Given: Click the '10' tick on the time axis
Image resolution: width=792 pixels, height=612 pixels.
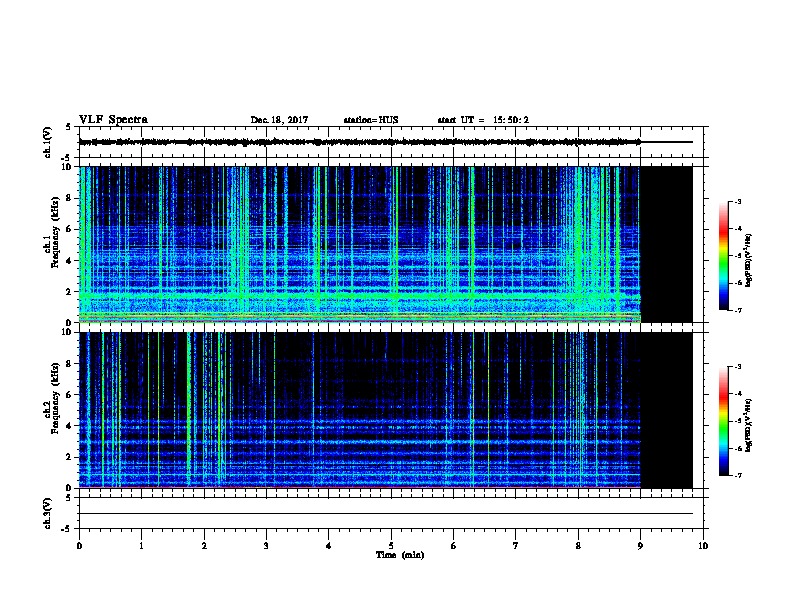Looking at the screenshot, I should [703, 546].
